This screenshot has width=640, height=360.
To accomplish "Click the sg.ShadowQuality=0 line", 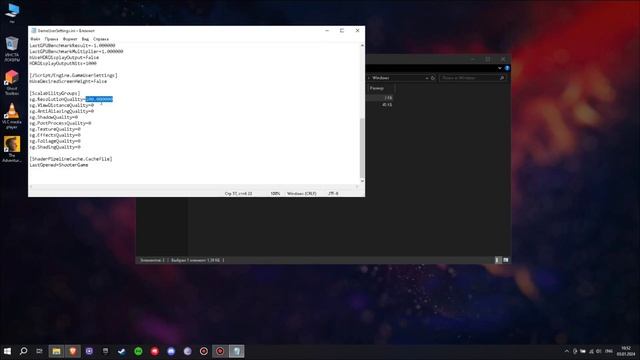I will (53, 117).
